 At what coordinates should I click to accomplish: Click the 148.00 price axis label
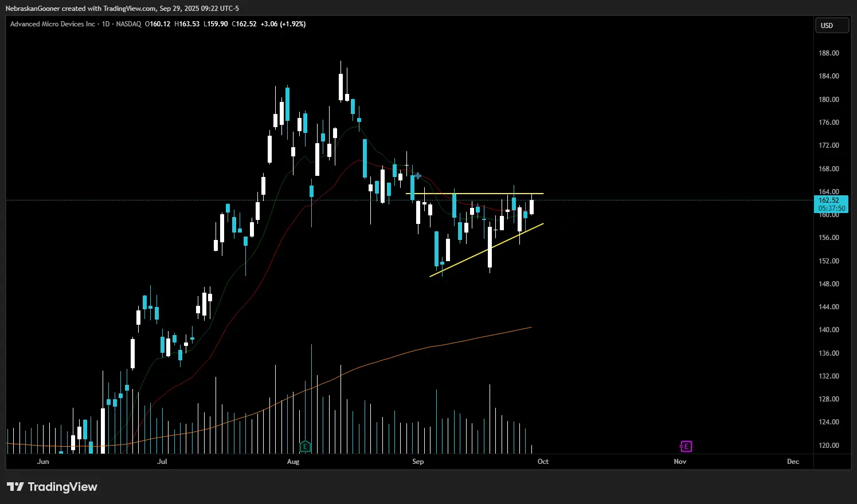pyautogui.click(x=828, y=284)
